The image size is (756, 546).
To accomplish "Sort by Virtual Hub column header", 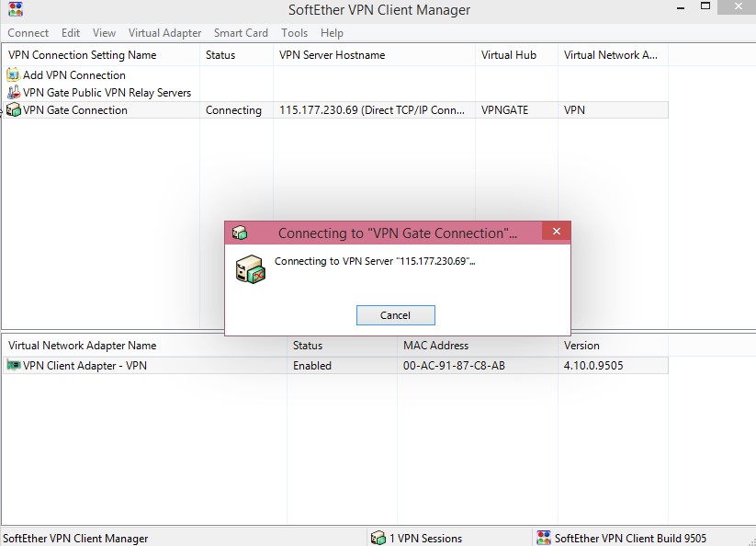I will [516, 55].
